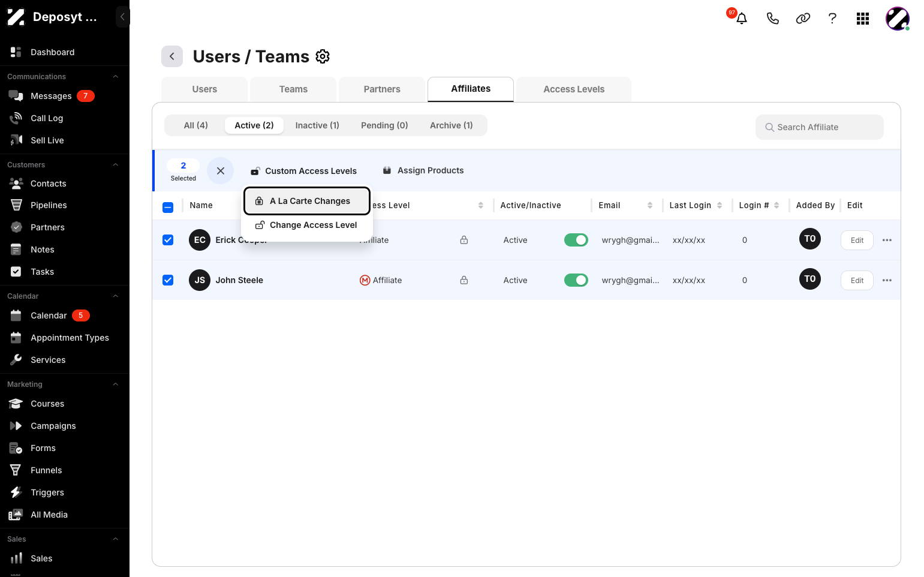Choose Change Access Level menu option
This screenshot has width=924, height=577.
(x=307, y=225)
